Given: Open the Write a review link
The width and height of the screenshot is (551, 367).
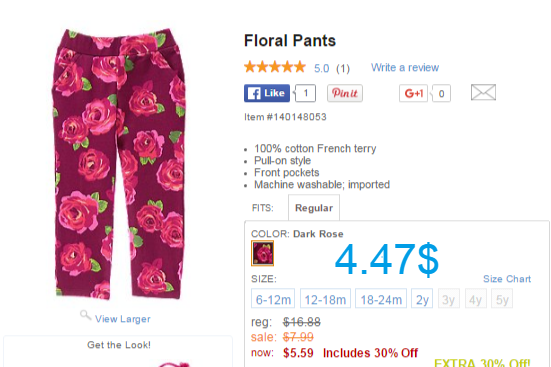Looking at the screenshot, I should 405,67.
